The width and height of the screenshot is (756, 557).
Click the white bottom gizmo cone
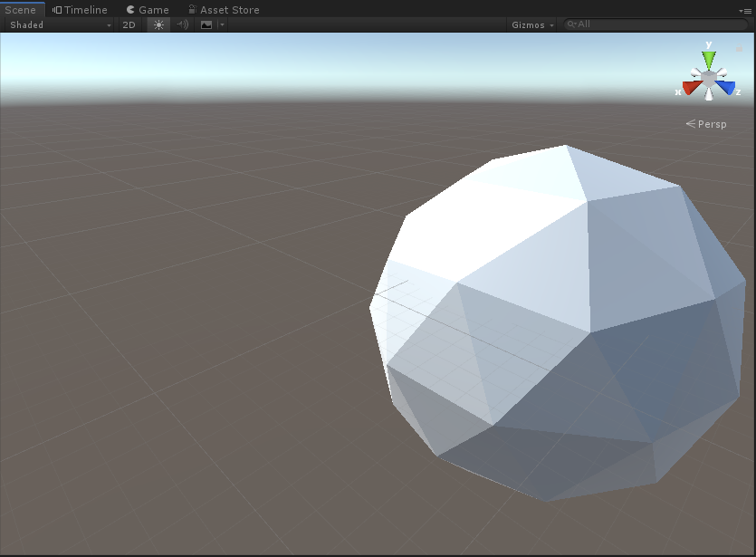[709, 94]
